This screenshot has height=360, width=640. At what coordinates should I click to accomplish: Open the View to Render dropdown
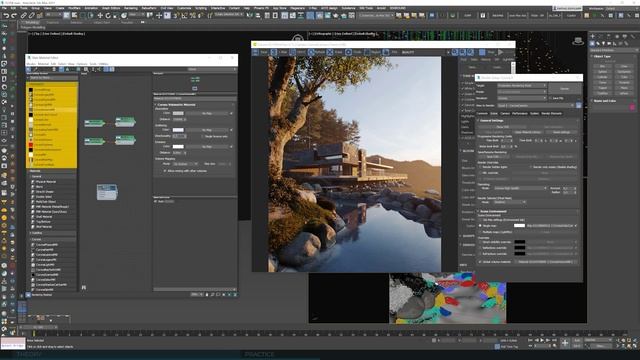536,105
